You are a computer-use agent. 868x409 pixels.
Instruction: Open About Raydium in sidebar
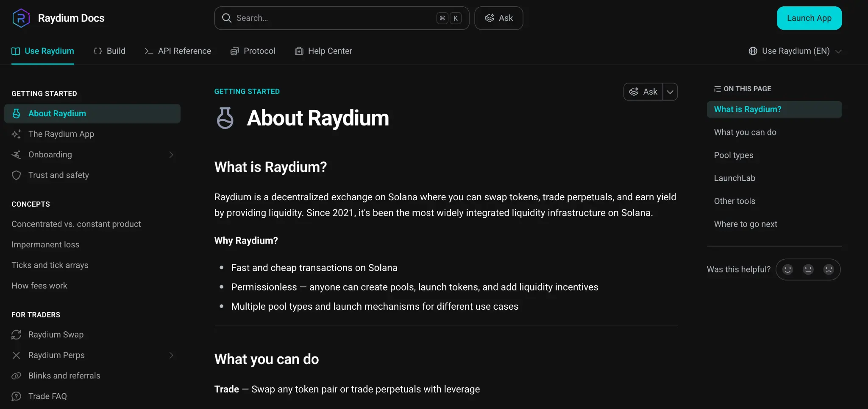pyautogui.click(x=92, y=113)
